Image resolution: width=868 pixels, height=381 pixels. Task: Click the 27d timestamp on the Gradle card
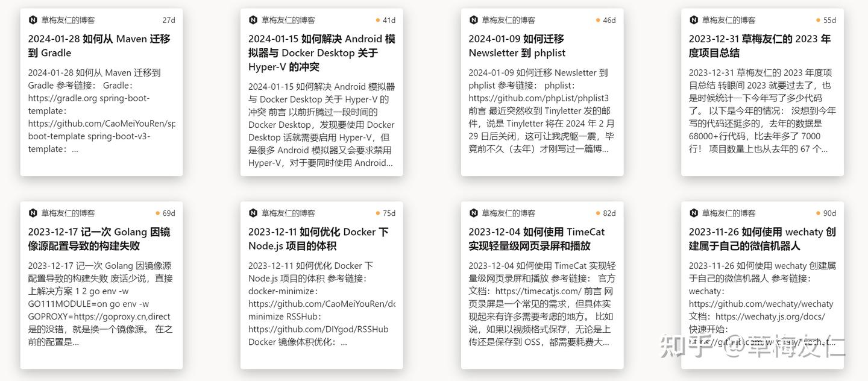pos(168,20)
